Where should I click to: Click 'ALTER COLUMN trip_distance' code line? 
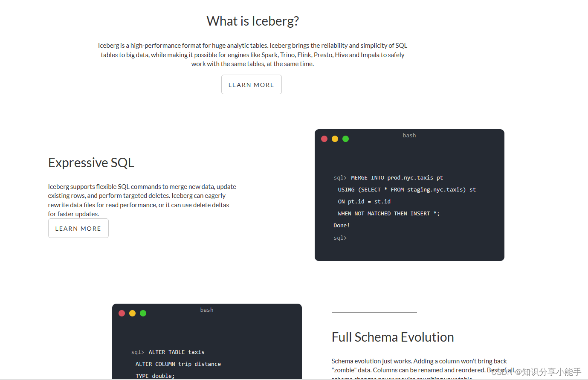coord(178,364)
